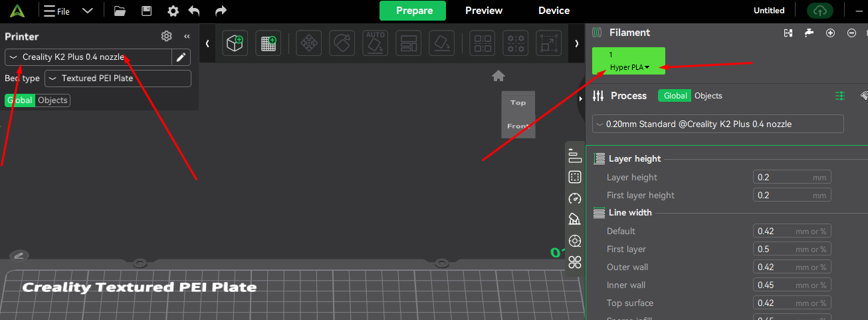Select Global toggle in Printer panel
This screenshot has height=320, width=868.
[19, 100]
